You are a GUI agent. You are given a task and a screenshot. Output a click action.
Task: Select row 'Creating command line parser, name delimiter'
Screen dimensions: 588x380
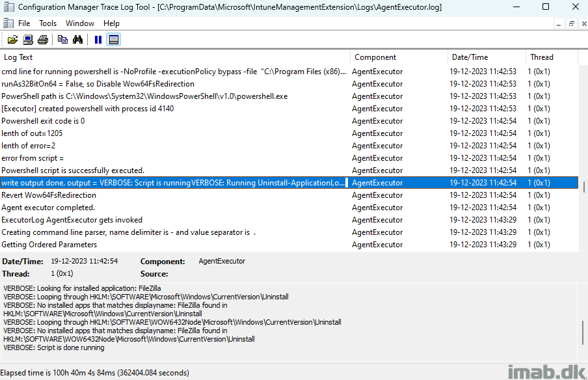(289, 232)
